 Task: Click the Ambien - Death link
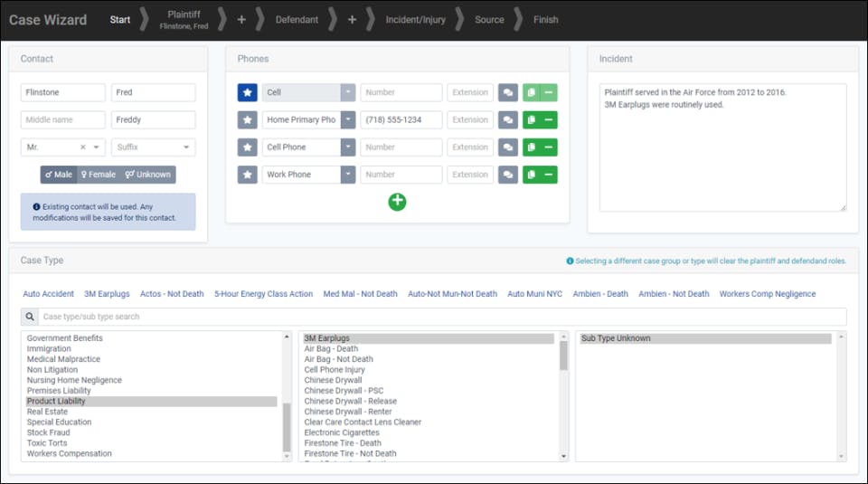pos(600,294)
